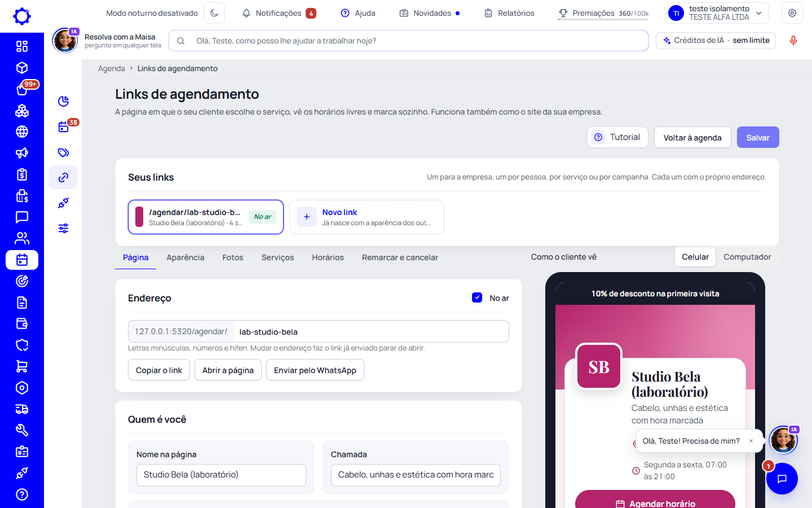Uncheck the "No ar" checkbox
The width and height of the screenshot is (812, 508).
(477, 297)
